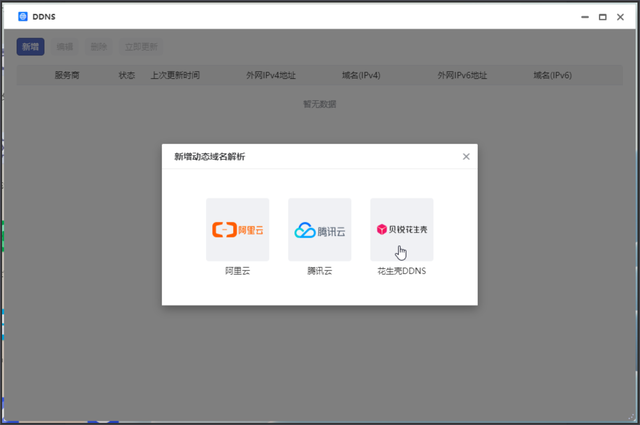Click the 新增 button
This screenshot has width=640, height=425.
[31, 47]
